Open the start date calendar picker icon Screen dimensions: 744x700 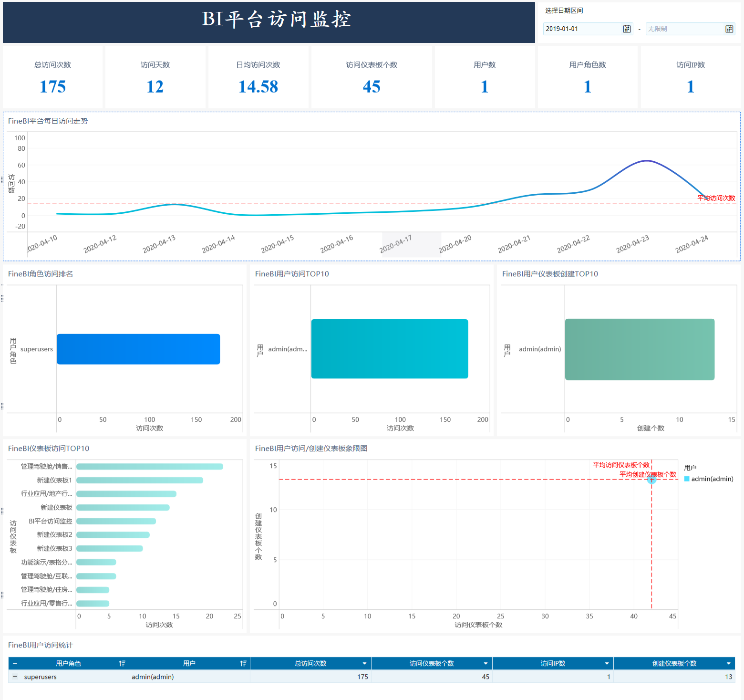click(x=627, y=29)
